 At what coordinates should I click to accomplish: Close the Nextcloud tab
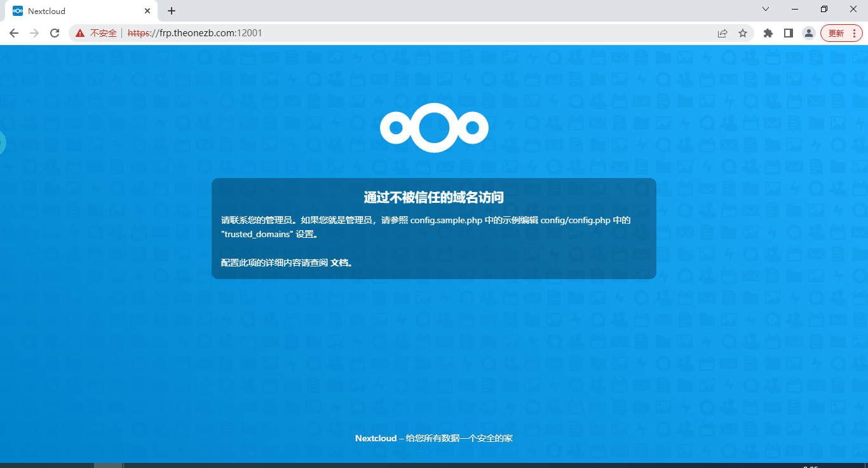coord(147,11)
